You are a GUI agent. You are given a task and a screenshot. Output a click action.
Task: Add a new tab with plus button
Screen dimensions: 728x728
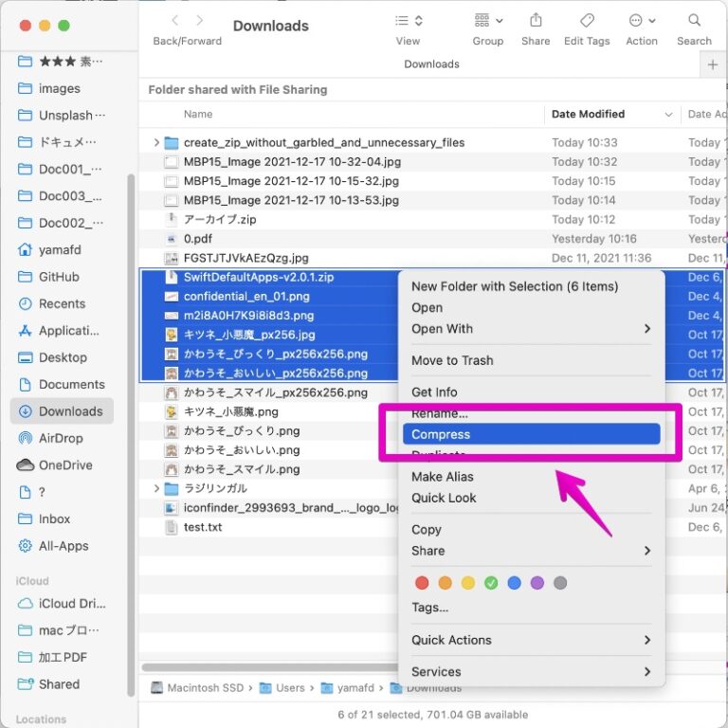(x=713, y=64)
